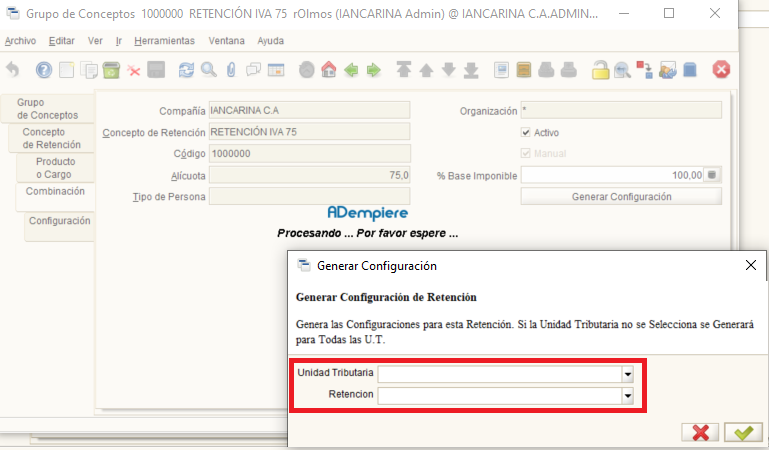Toggle the grid view icon
The width and height of the screenshot is (769, 450).
click(276, 70)
